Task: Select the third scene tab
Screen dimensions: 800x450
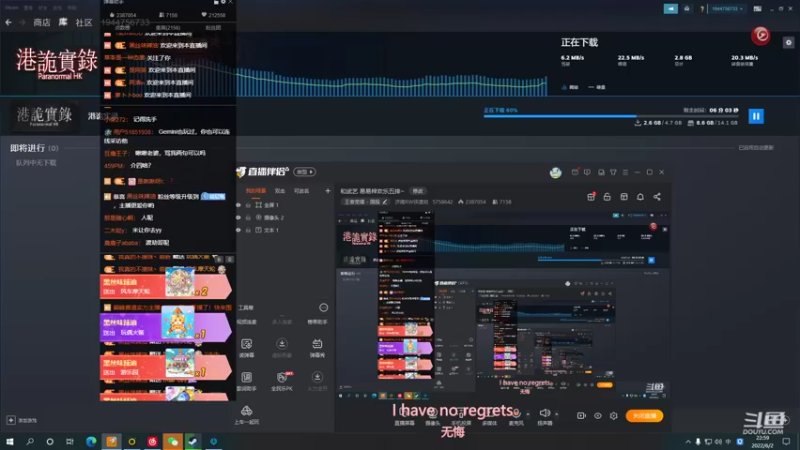Action: pos(302,191)
